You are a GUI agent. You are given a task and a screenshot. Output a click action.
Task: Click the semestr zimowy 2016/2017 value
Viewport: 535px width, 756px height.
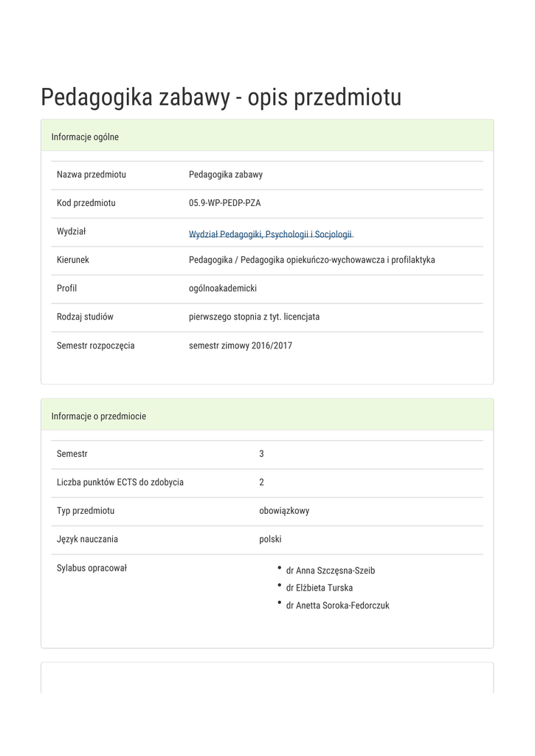coord(241,345)
